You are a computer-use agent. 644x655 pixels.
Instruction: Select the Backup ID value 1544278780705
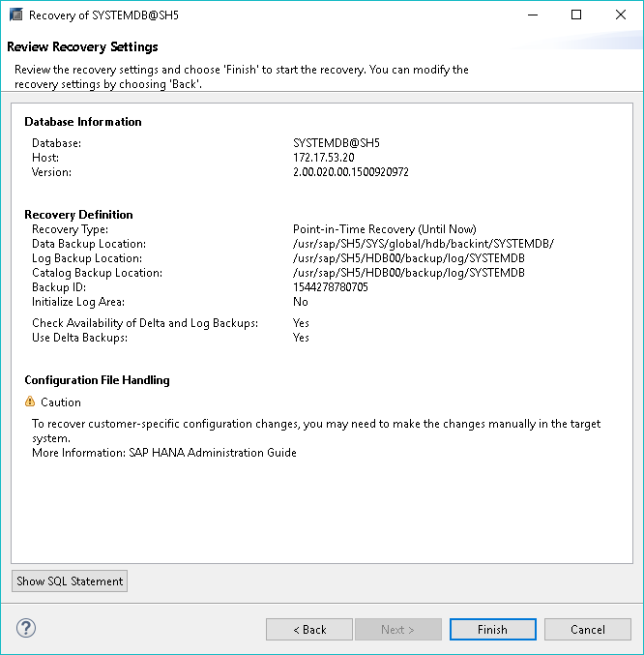coord(330,287)
